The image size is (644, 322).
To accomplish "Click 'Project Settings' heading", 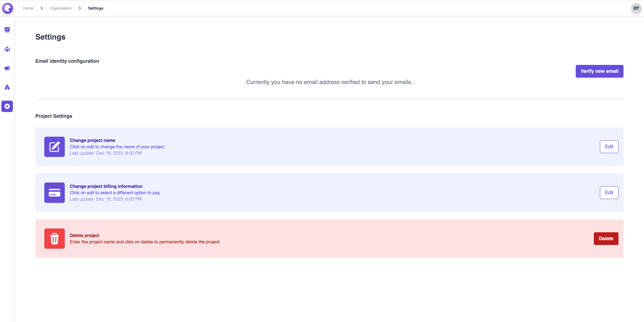I will click(54, 116).
